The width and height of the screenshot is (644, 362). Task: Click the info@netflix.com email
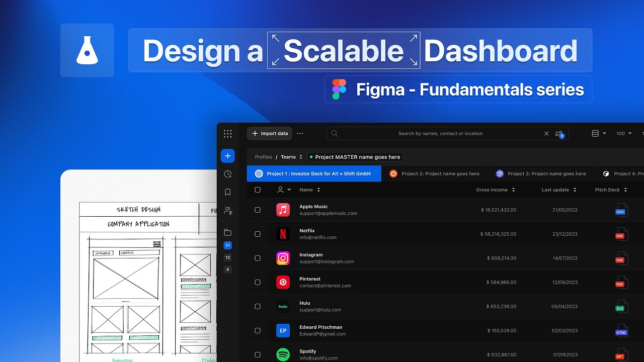(318, 237)
